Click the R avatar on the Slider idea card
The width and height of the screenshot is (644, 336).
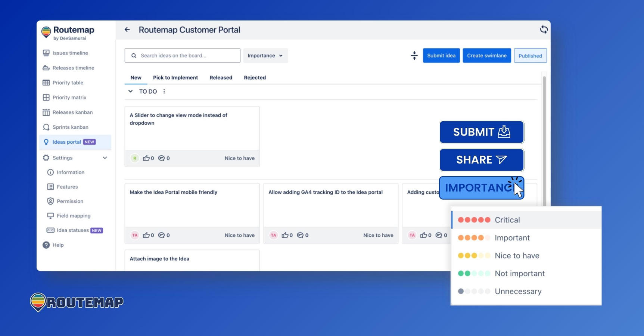(x=135, y=158)
